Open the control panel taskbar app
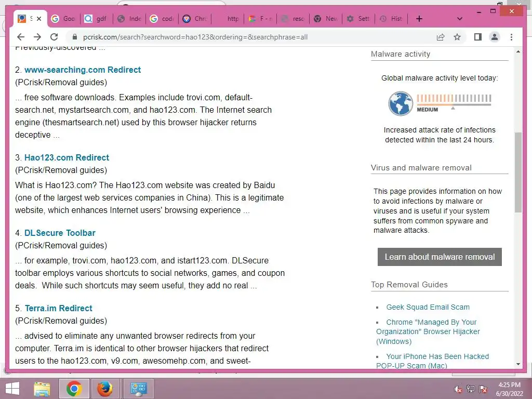 point(138,389)
